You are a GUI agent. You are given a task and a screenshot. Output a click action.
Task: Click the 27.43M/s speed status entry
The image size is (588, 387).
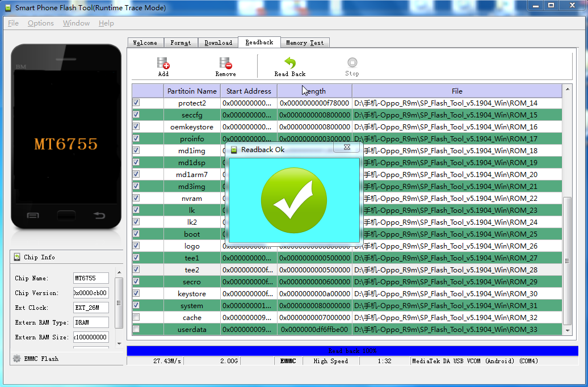pyautogui.click(x=156, y=361)
